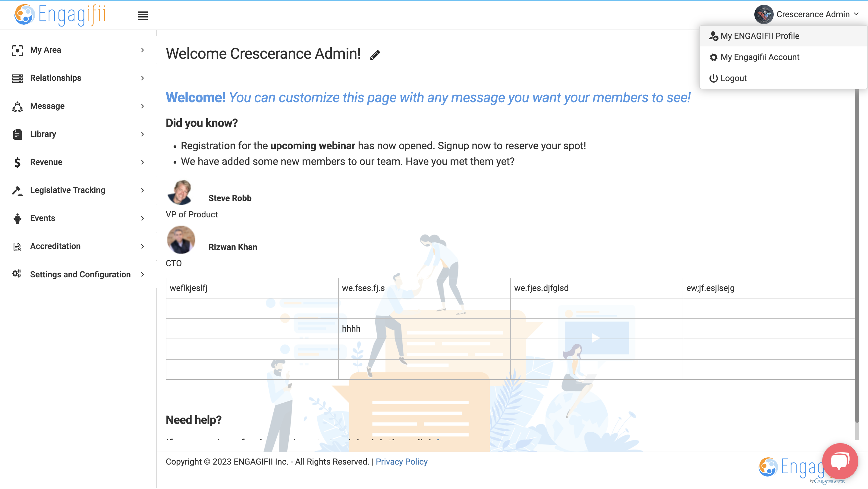The height and width of the screenshot is (489, 868).
Task: Click the Events podium icon
Action: (17, 219)
